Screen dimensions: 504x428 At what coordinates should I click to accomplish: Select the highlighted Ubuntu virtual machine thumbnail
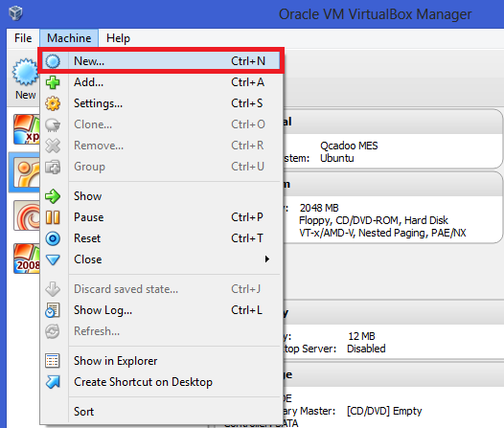coord(27,171)
